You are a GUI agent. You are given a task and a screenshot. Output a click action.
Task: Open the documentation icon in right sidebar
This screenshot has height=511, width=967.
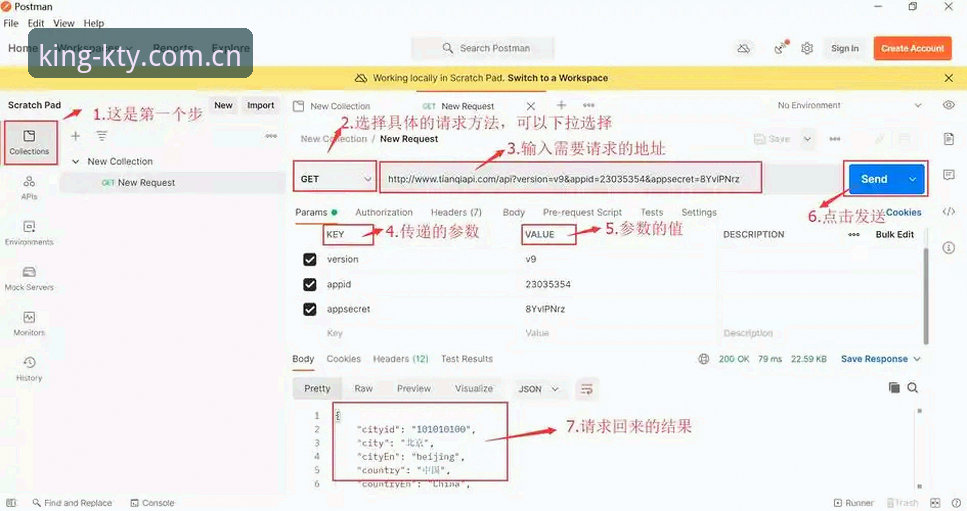point(948,139)
